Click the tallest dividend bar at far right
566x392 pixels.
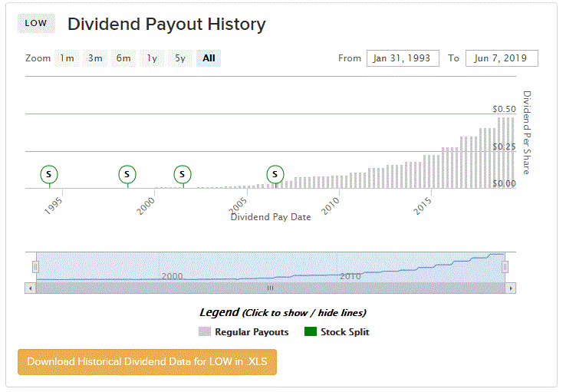pos(512,153)
